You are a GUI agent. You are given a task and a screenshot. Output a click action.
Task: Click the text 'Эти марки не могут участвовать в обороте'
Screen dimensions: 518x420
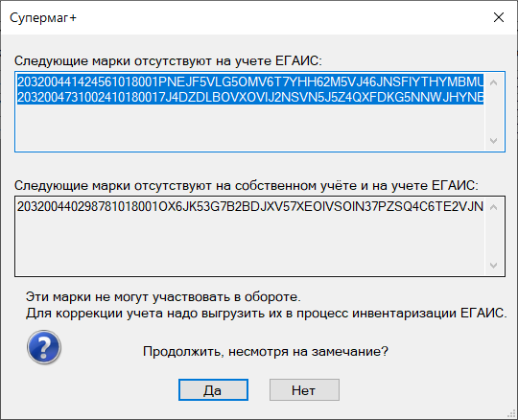click(163, 297)
